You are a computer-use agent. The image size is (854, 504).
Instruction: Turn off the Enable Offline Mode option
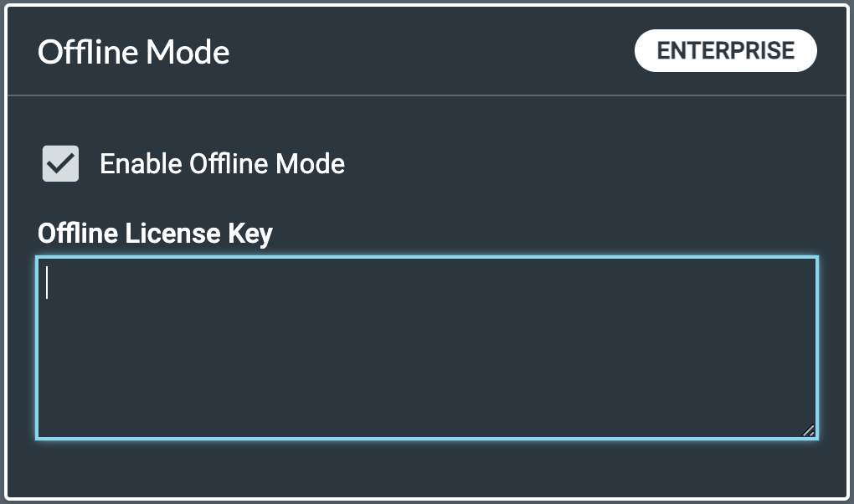point(60,163)
